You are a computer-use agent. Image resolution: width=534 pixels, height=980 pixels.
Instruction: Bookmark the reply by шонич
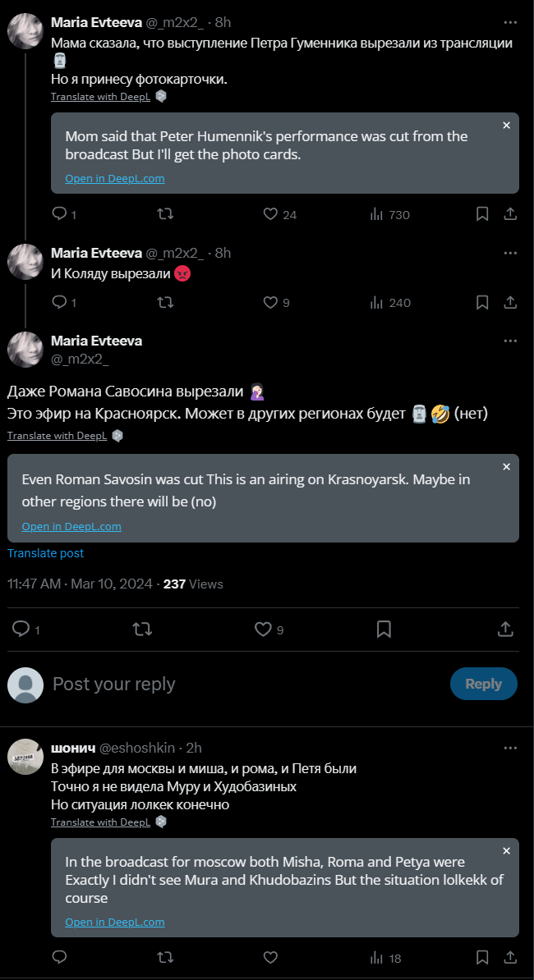pos(483,958)
